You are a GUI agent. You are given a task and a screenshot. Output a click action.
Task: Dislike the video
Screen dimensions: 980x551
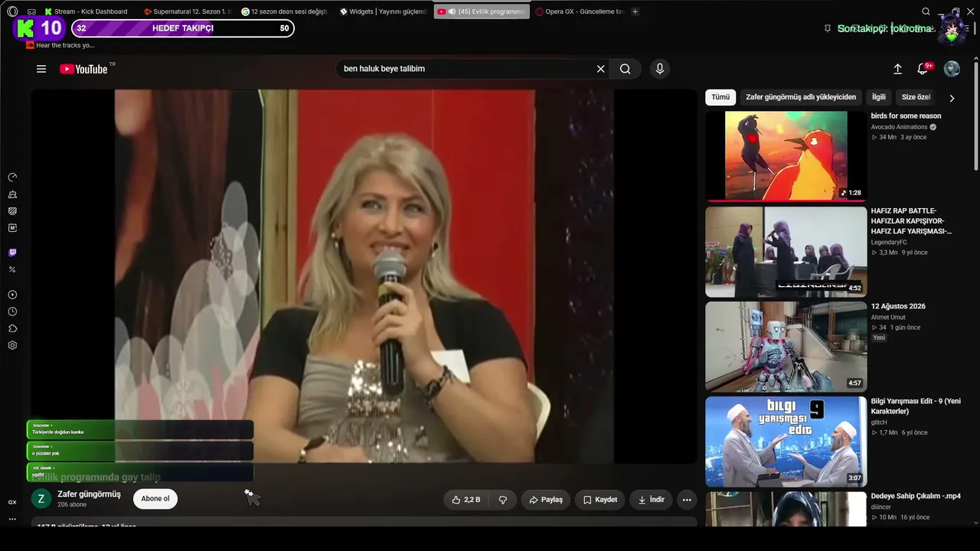[503, 500]
